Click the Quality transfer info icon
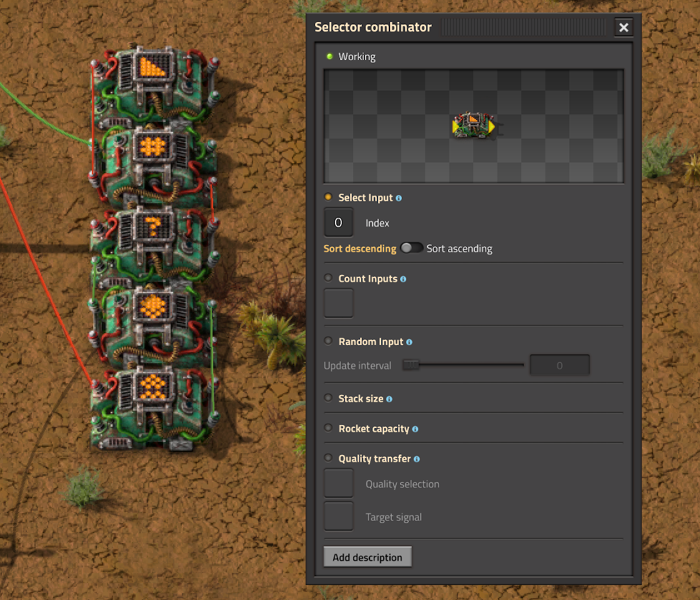Viewport: 700px width, 600px height. coord(416,459)
